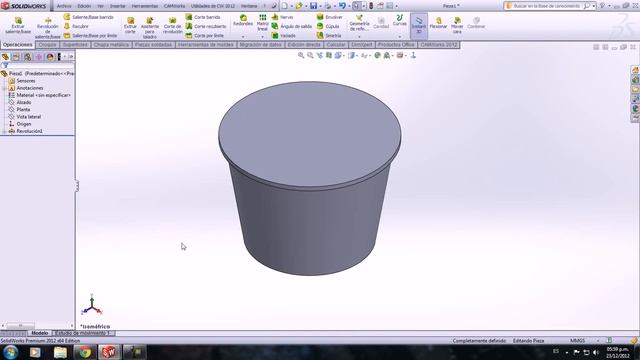
Task: Click the Undo toolbar icon
Action: [x=342, y=6]
